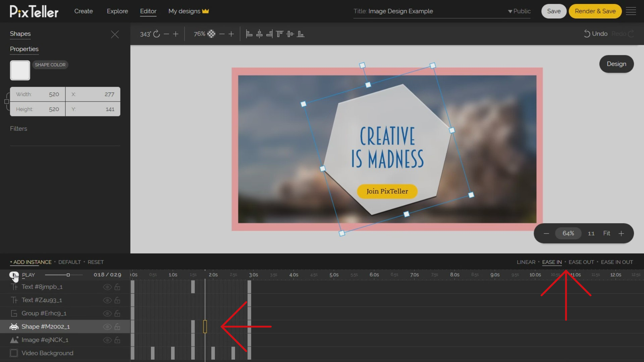Align shape to horizontal center
Viewport: 644px width, 362px height.
[259, 34]
